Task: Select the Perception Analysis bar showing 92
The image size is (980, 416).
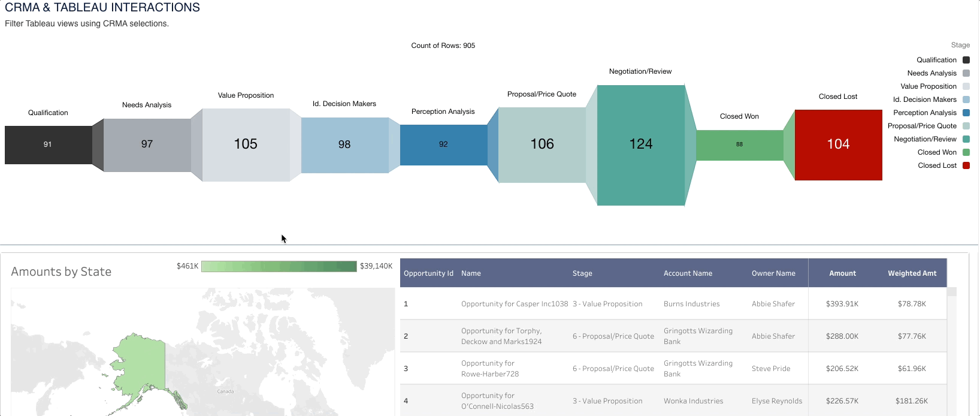Action: tap(443, 144)
